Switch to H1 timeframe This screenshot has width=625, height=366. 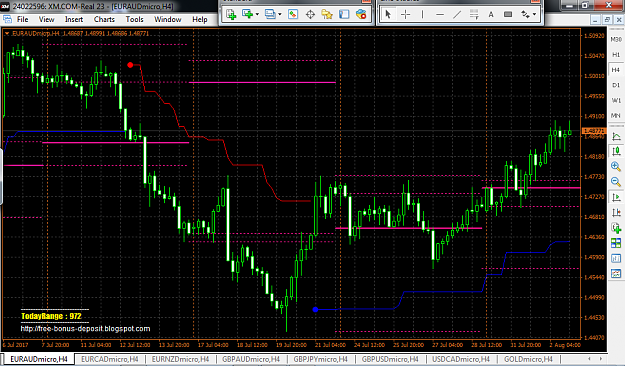[616, 55]
